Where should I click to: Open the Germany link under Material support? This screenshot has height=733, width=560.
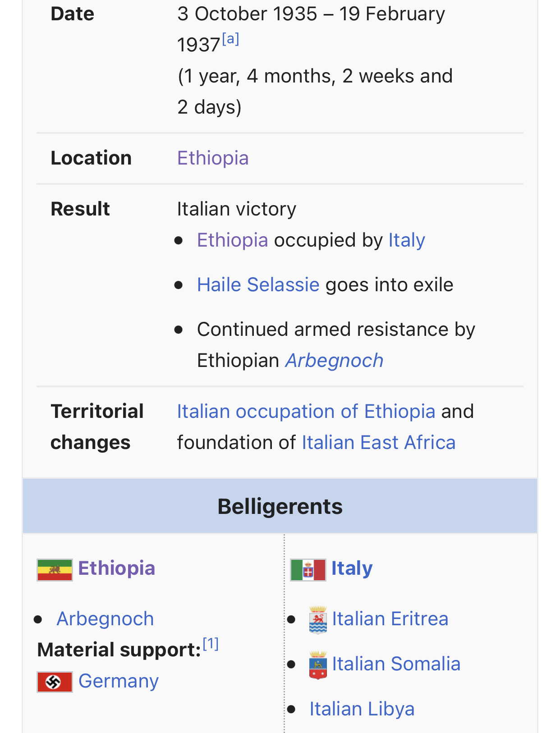point(119,681)
